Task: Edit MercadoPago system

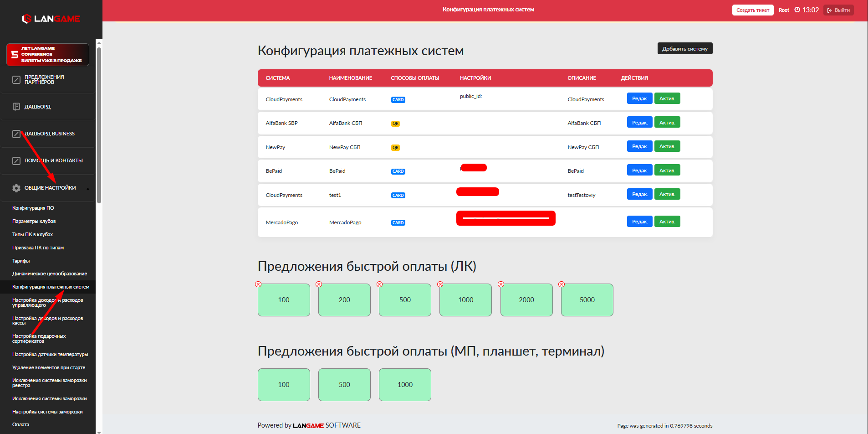Action: coord(640,222)
